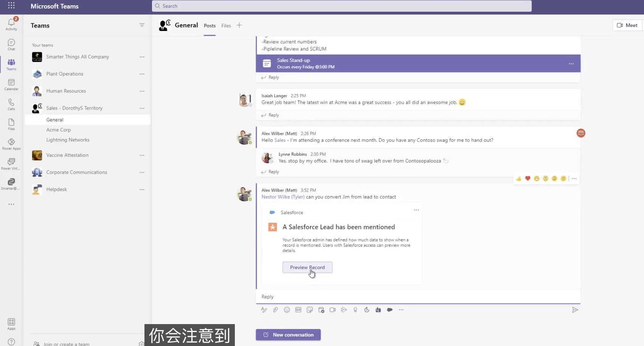
Task: Open Calls in the left rail
Action: click(x=11, y=104)
